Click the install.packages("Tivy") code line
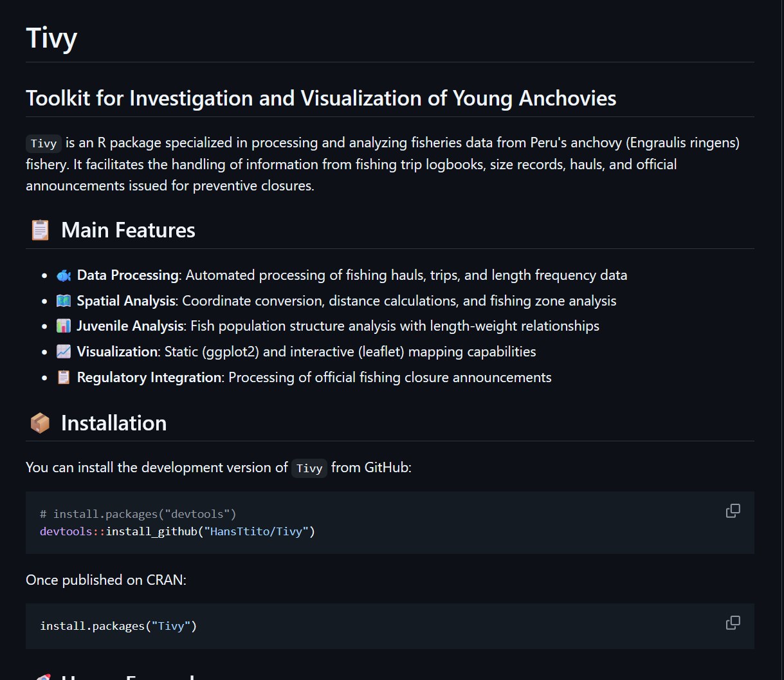Image resolution: width=784 pixels, height=680 pixels. [118, 626]
